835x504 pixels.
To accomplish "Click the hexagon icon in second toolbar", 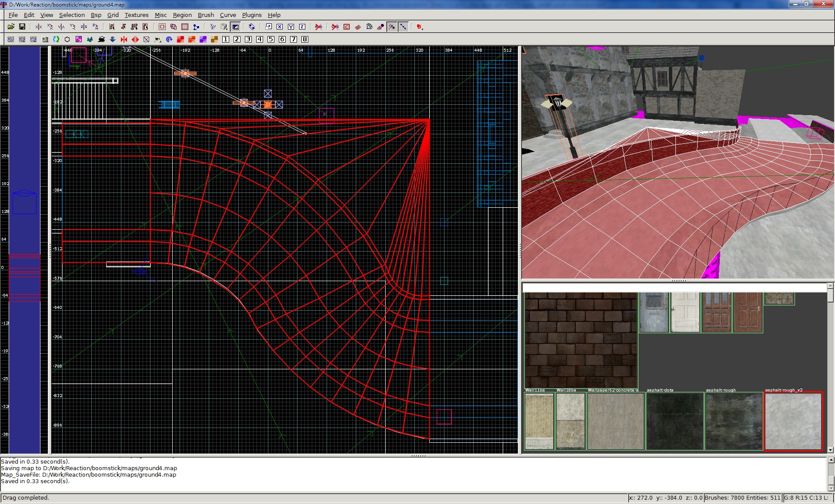I will [x=67, y=40].
